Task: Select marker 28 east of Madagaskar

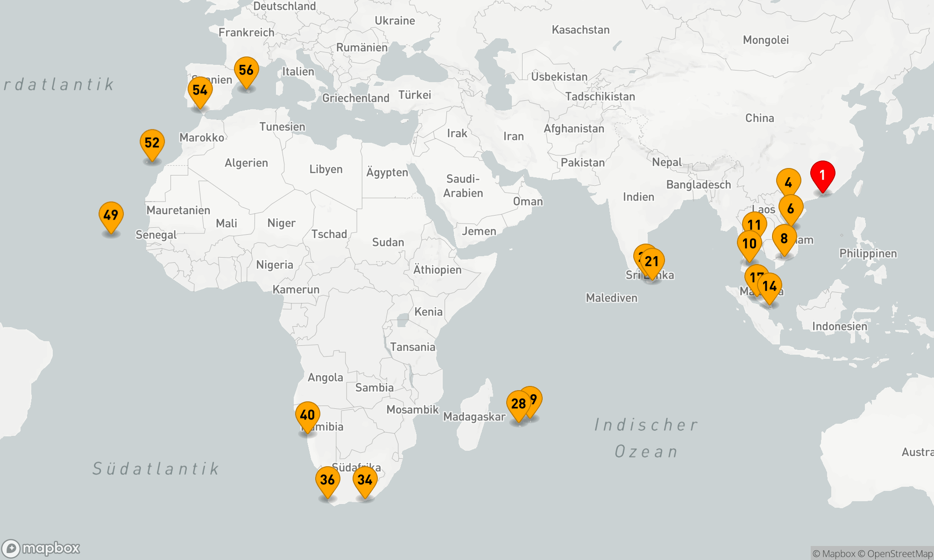Action: (517, 404)
